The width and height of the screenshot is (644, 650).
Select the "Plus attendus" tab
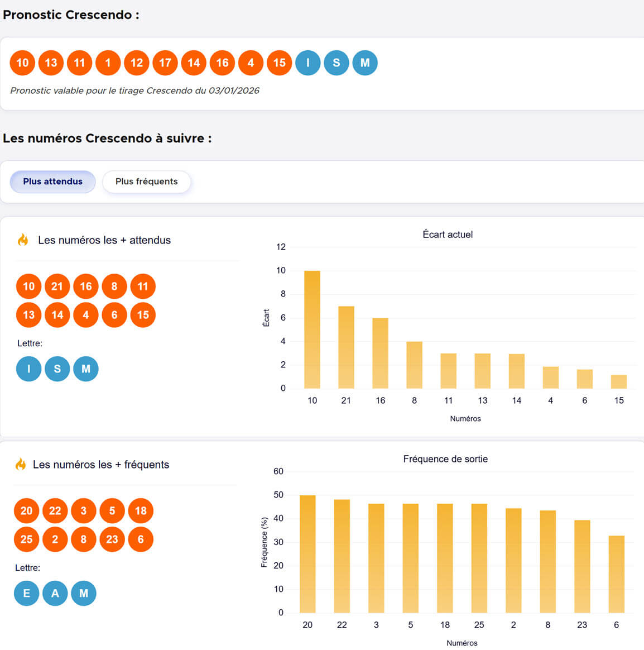point(52,181)
